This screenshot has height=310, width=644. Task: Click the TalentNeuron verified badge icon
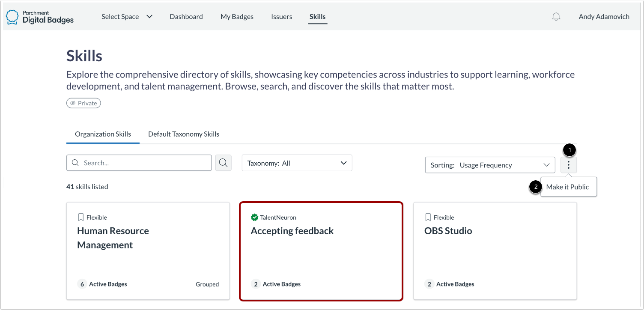pos(255,217)
